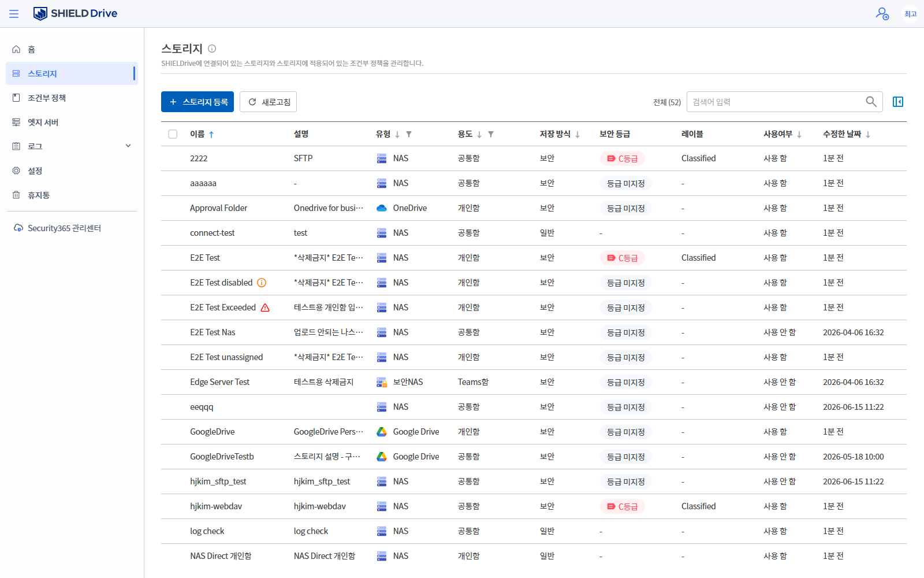Viewport: 924px width, 578px height.
Task: Open the Edge Server Test entry
Action: pyautogui.click(x=219, y=382)
